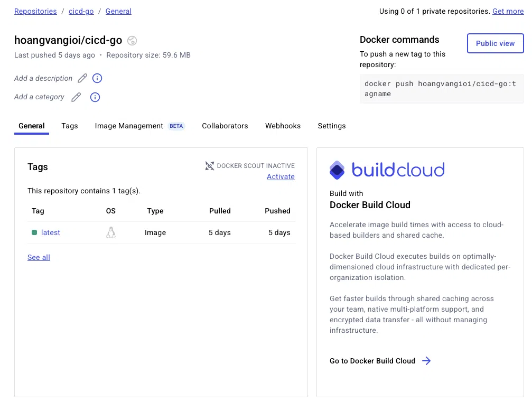
Task: Click the Docker Build Cloud heading
Action: pos(370,205)
